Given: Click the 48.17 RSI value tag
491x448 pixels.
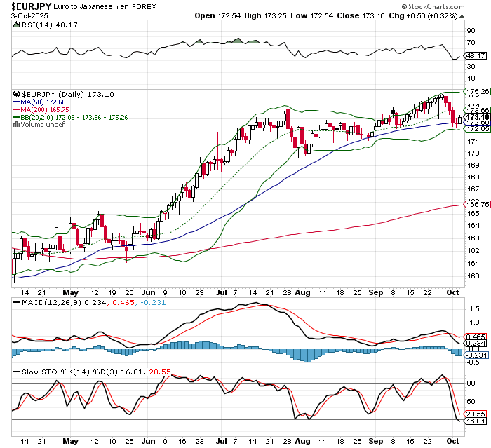Looking at the screenshot, I should [x=476, y=55].
